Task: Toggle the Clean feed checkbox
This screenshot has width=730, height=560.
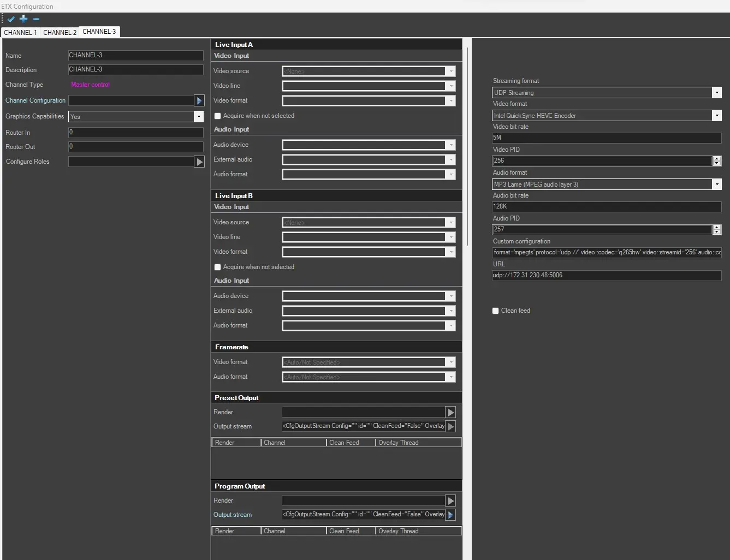Action: point(496,311)
